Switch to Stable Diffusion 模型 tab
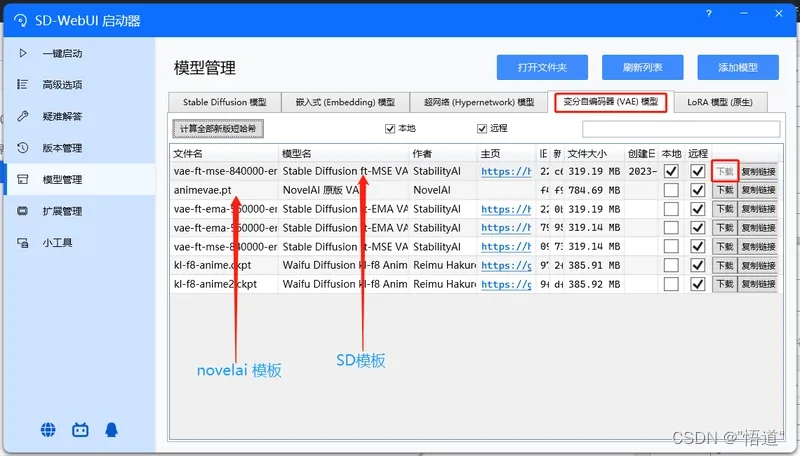 pos(224,102)
